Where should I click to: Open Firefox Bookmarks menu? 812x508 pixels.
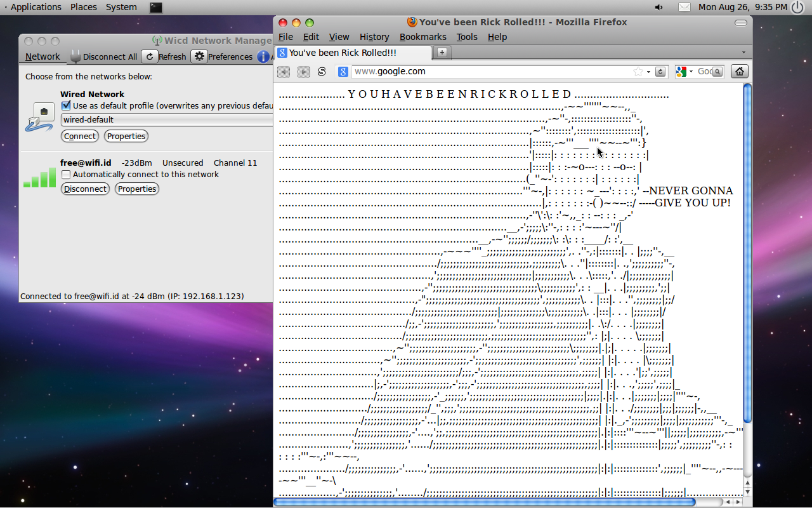pos(423,37)
